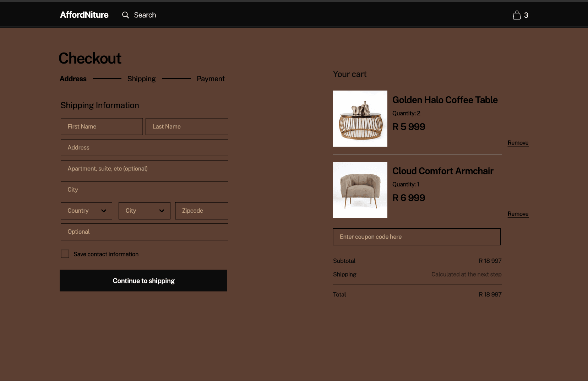Switch to the Shipping checkout step

pos(141,78)
